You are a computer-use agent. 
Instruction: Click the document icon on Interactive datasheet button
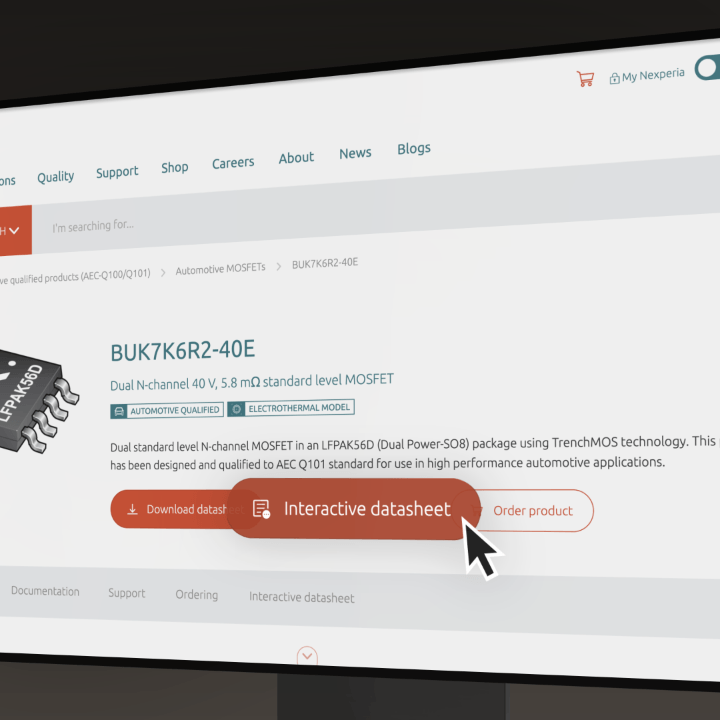[261, 509]
